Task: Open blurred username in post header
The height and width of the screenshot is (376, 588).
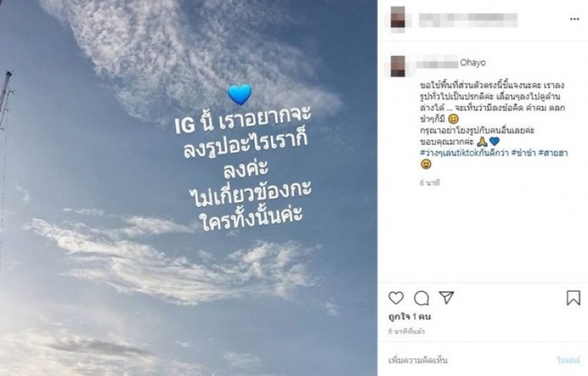Action: tap(468, 20)
